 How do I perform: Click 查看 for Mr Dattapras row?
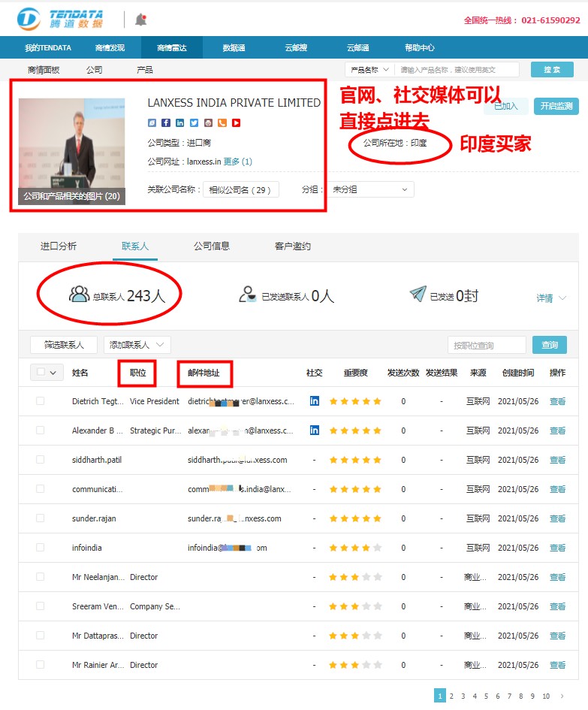coord(558,636)
